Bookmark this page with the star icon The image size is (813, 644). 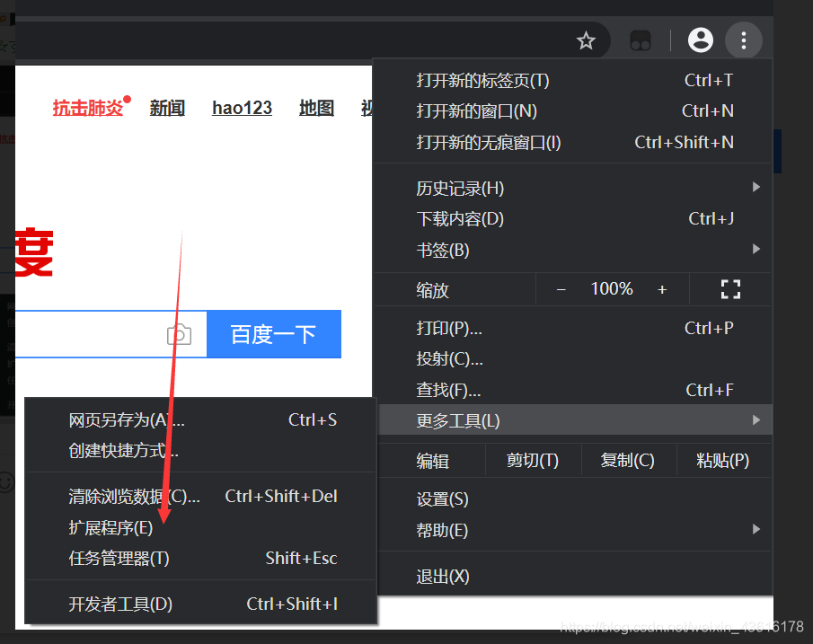(x=586, y=40)
